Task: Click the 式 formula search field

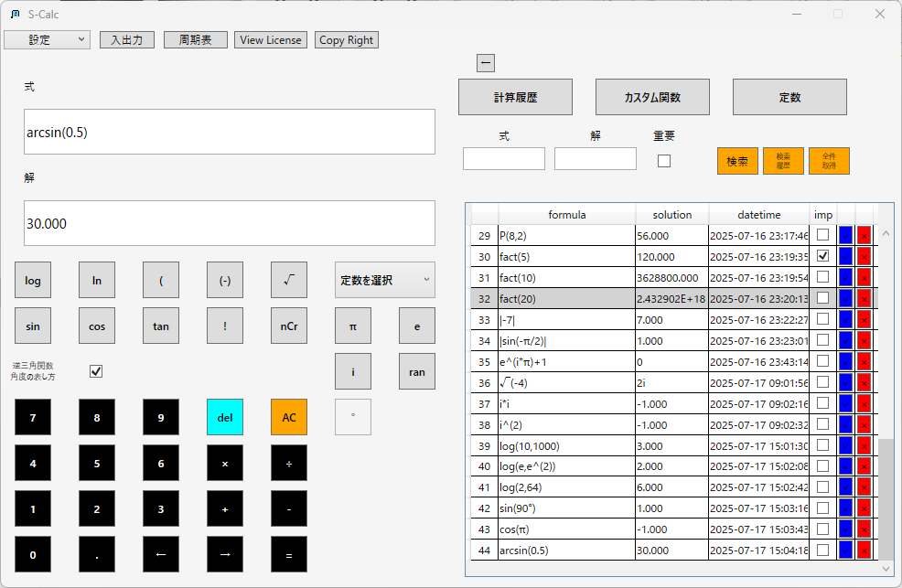Action: point(504,158)
